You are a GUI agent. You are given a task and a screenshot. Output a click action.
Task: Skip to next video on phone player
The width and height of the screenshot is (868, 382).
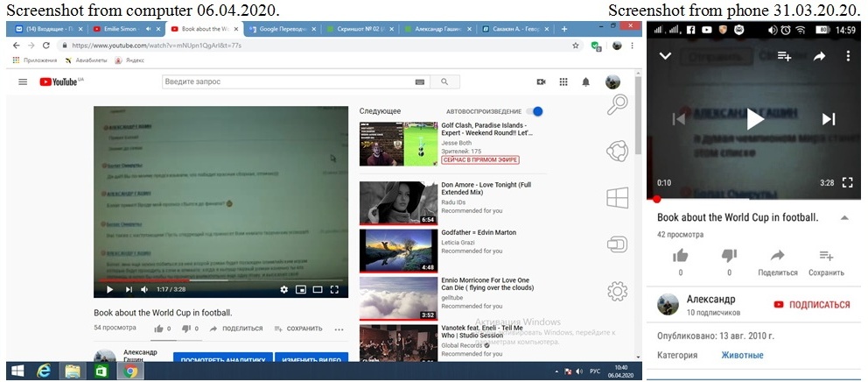[x=828, y=118]
